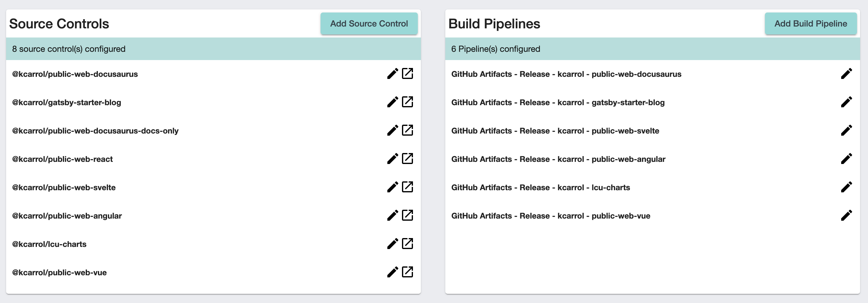
Task: Select the @kcarrol/public-web-docusaurus row text
Action: click(x=75, y=74)
